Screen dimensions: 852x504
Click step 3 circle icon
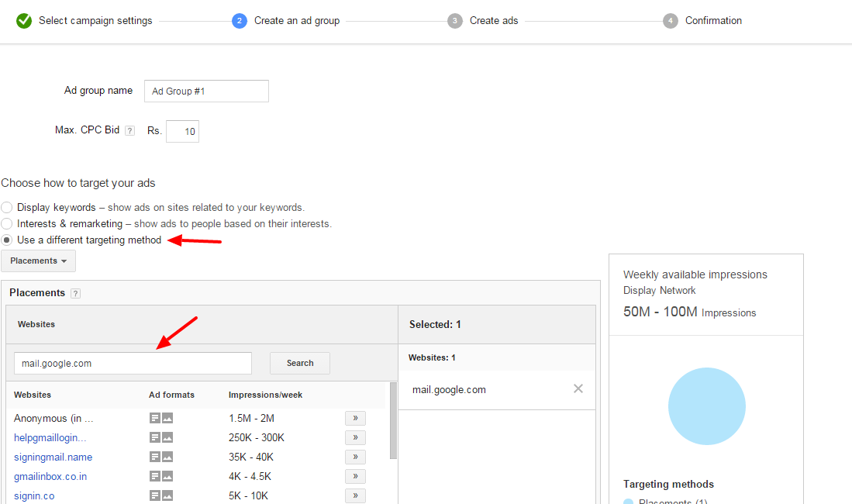click(455, 21)
